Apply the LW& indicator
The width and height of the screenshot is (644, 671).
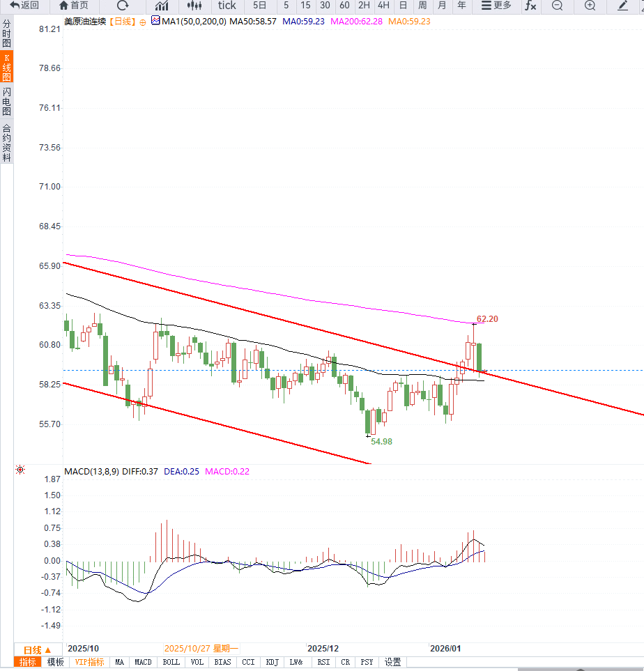296,662
